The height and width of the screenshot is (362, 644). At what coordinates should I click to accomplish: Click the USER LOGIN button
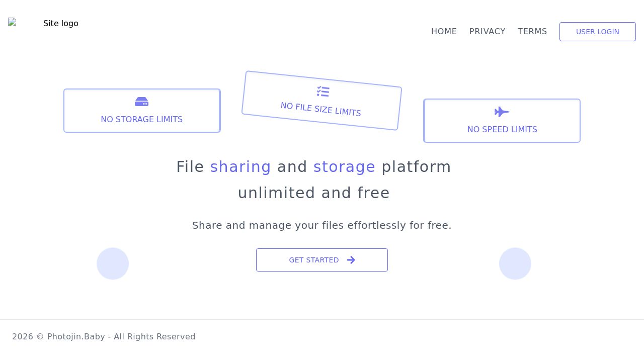[x=598, y=32]
